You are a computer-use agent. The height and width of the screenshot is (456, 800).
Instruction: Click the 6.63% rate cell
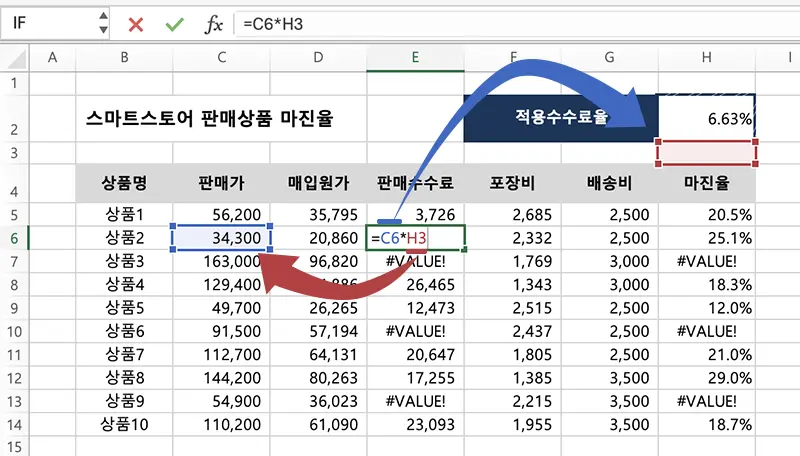pyautogui.click(x=707, y=118)
